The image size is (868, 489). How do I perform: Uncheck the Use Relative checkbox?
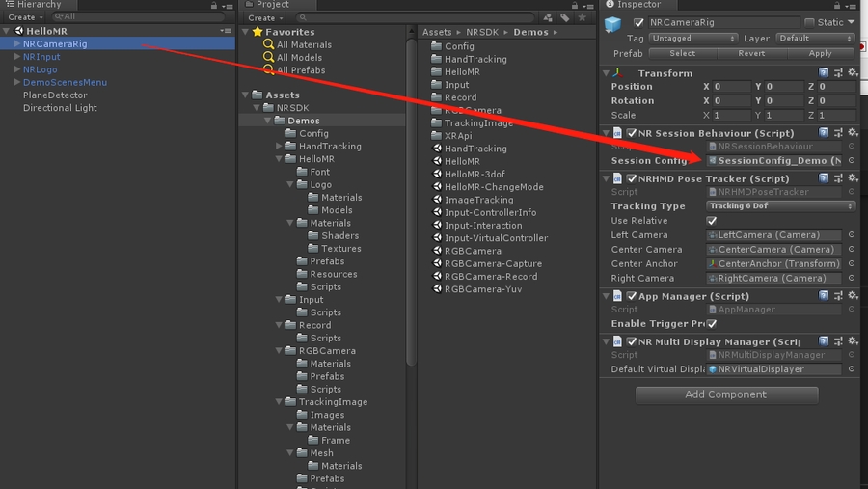[x=712, y=221]
